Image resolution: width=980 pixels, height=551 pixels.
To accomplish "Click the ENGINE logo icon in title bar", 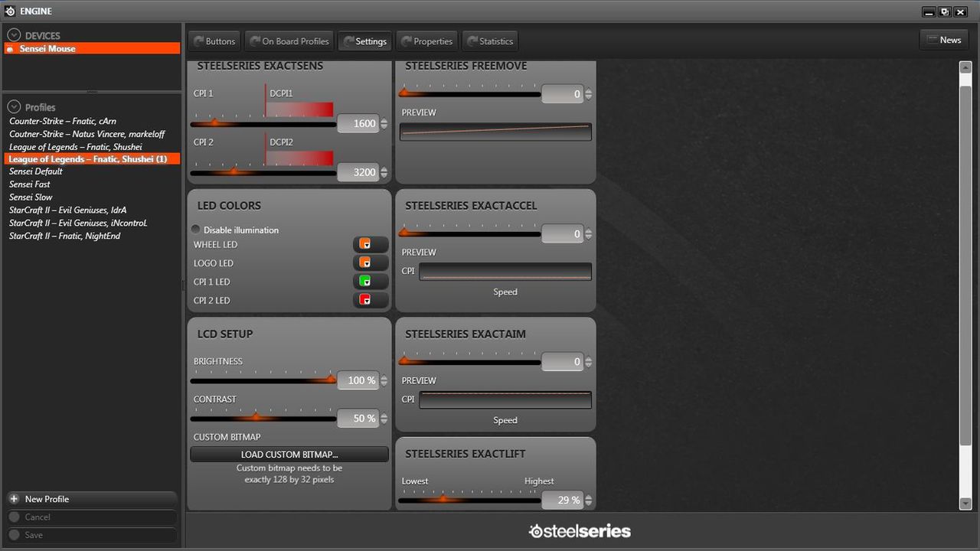I will (9, 11).
